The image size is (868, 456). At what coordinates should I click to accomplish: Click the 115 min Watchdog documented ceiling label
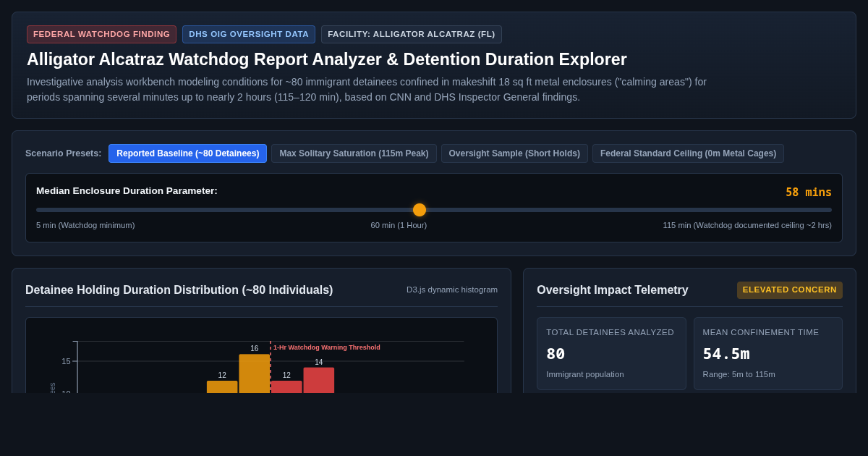[747, 225]
